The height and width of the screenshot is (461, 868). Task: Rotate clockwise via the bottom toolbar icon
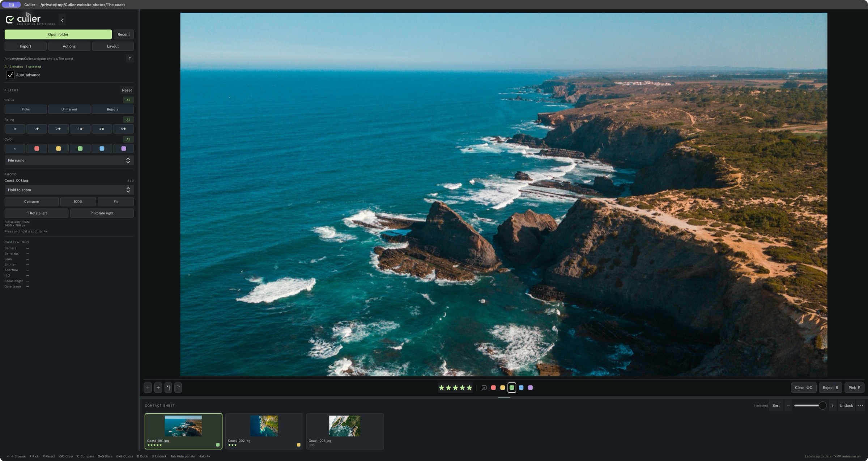pos(178,388)
